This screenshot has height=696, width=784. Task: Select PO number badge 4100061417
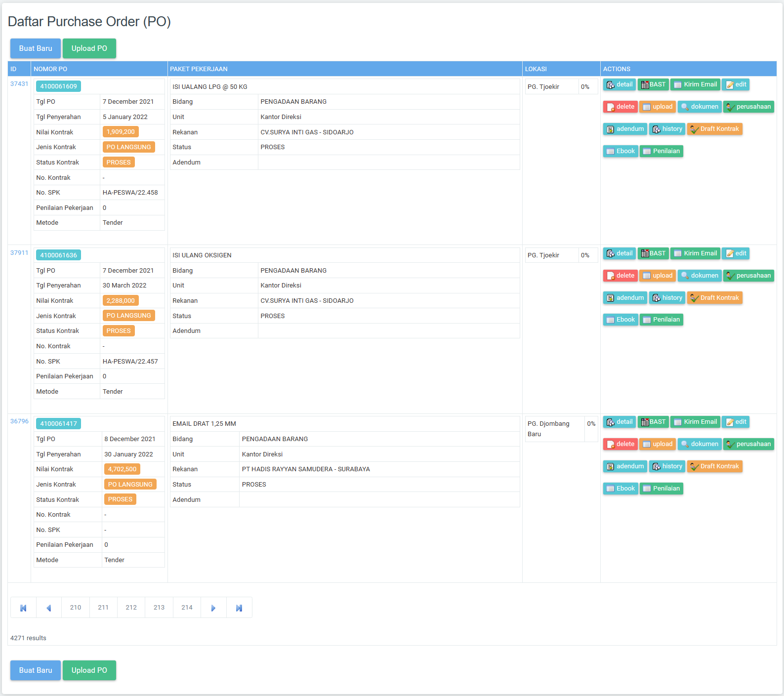pyautogui.click(x=58, y=424)
